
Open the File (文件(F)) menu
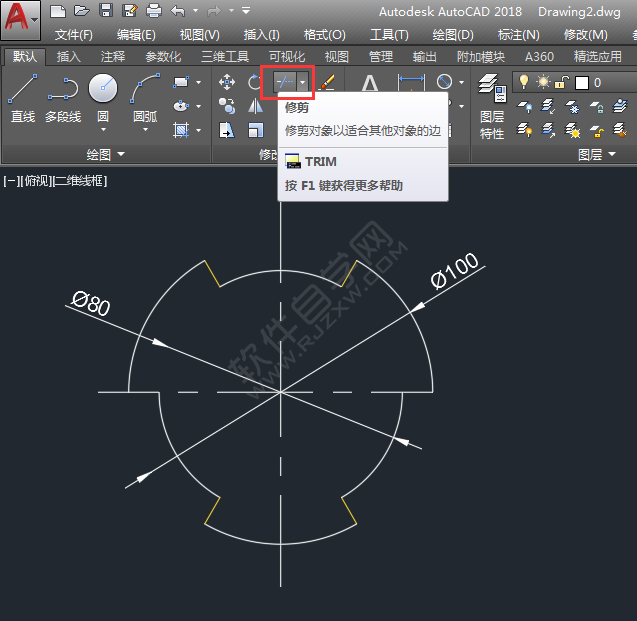click(x=74, y=35)
